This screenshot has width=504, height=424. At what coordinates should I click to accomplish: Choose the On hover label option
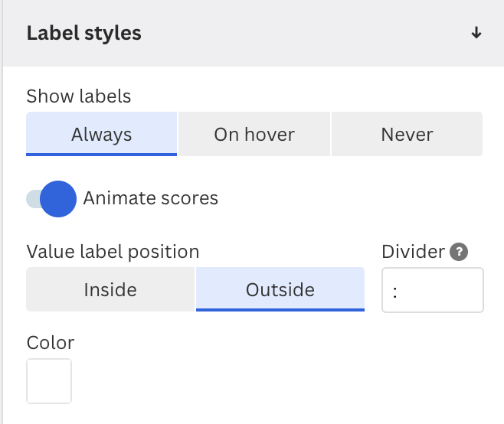click(x=254, y=134)
